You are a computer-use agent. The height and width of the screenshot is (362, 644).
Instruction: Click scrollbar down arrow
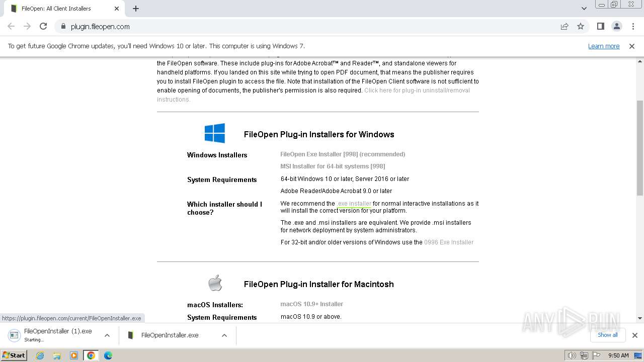click(640, 318)
